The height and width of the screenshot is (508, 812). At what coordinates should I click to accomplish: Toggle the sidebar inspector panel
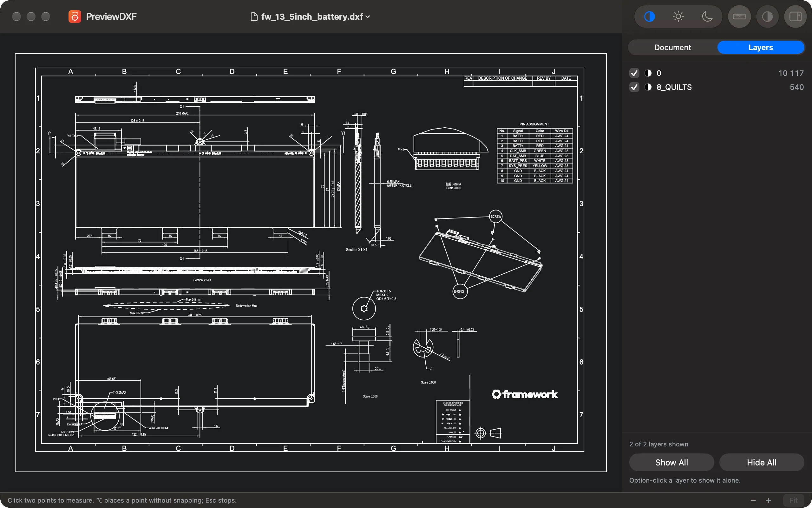click(795, 17)
